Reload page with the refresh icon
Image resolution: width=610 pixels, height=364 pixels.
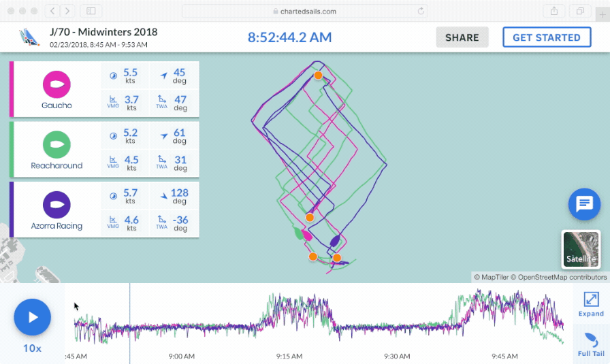[x=421, y=11]
